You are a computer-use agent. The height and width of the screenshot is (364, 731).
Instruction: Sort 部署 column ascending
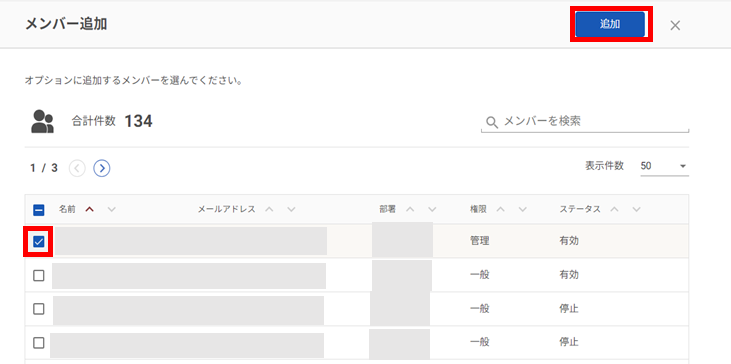pyautogui.click(x=410, y=210)
